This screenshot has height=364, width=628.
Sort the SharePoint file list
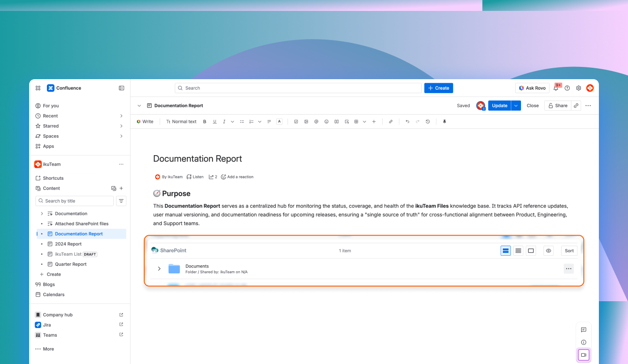pyautogui.click(x=569, y=251)
